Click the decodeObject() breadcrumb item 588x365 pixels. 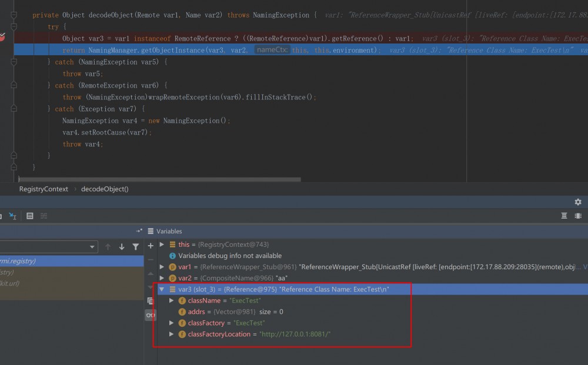pyautogui.click(x=105, y=189)
